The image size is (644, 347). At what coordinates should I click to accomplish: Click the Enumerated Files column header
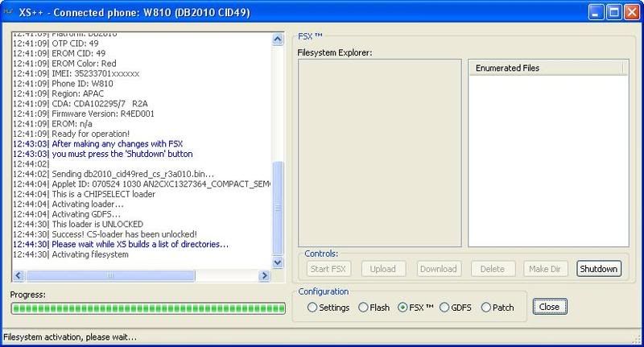click(547, 68)
